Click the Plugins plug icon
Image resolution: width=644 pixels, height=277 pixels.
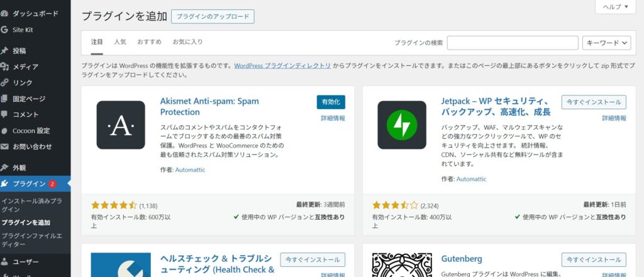point(4,184)
